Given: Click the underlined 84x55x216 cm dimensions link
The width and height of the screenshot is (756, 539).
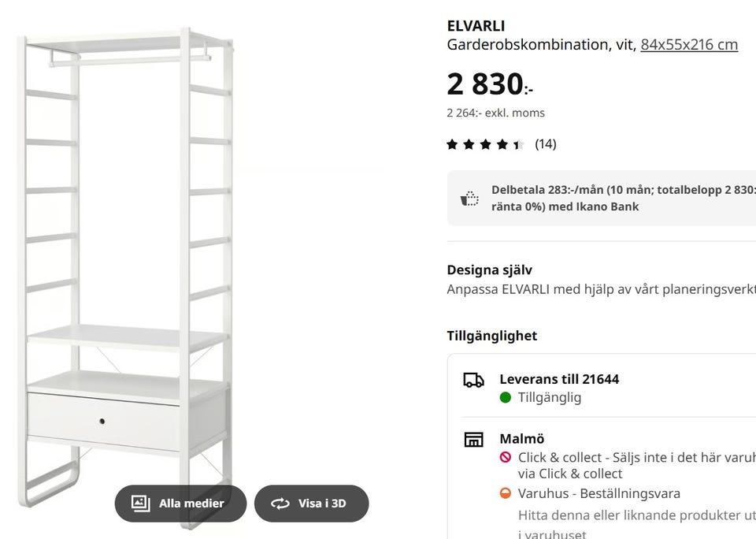Looking at the screenshot, I should pos(689,44).
